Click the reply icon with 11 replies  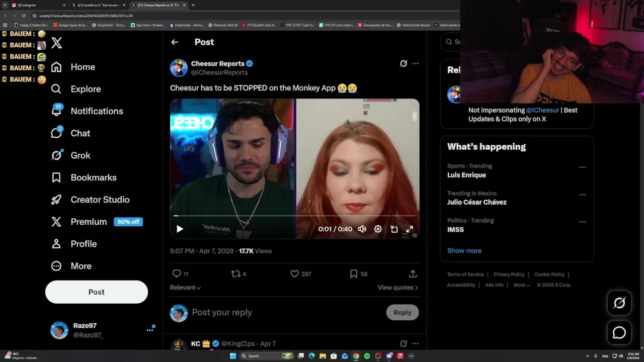[x=180, y=274]
